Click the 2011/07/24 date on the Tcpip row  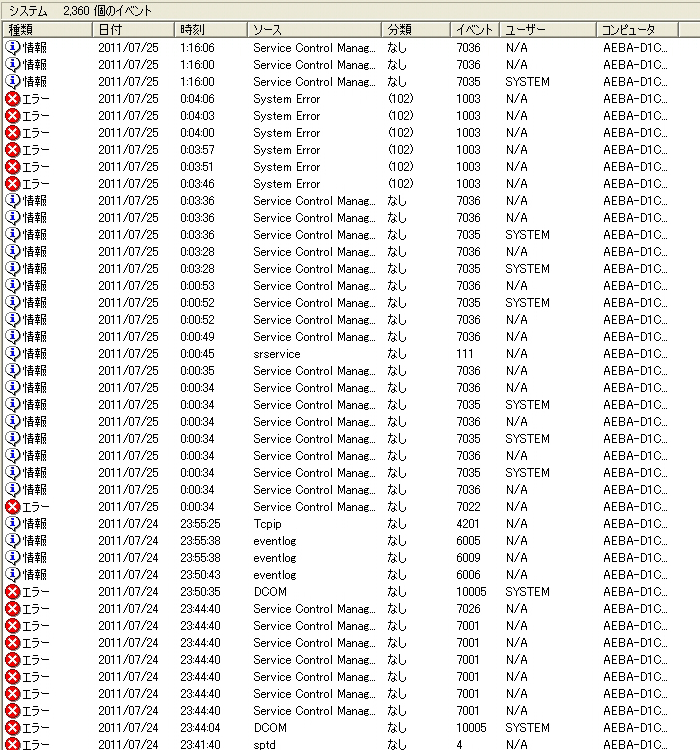(128, 523)
